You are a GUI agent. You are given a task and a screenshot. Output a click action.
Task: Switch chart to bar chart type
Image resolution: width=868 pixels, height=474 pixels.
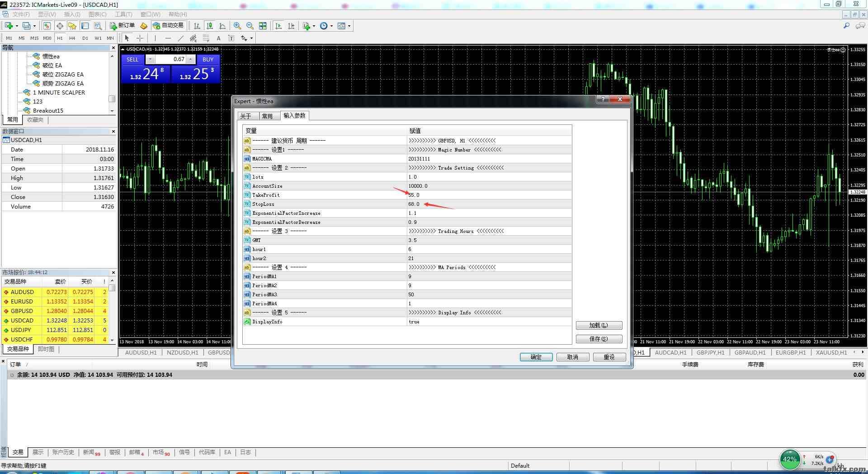[197, 26]
